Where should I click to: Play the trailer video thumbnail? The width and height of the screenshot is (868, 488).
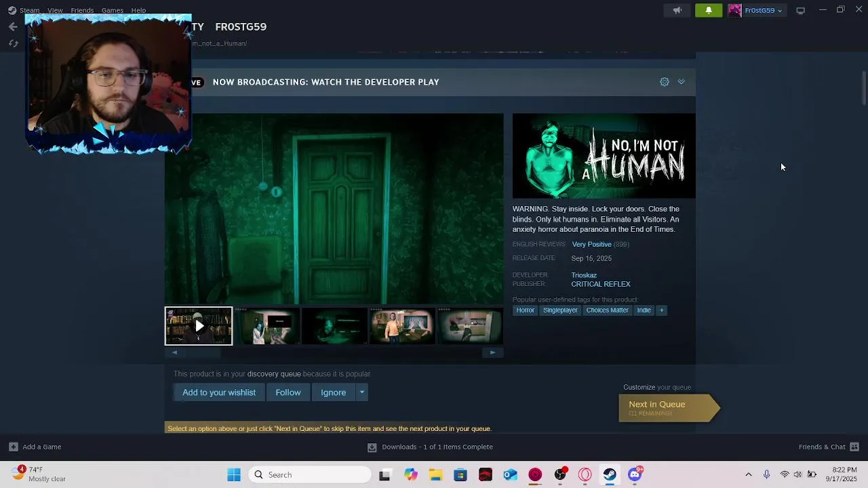199,326
